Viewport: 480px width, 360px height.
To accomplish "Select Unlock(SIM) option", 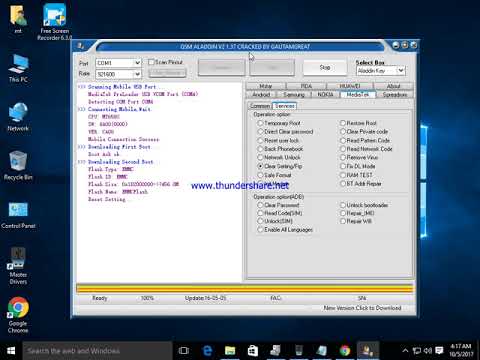I will (260, 221).
